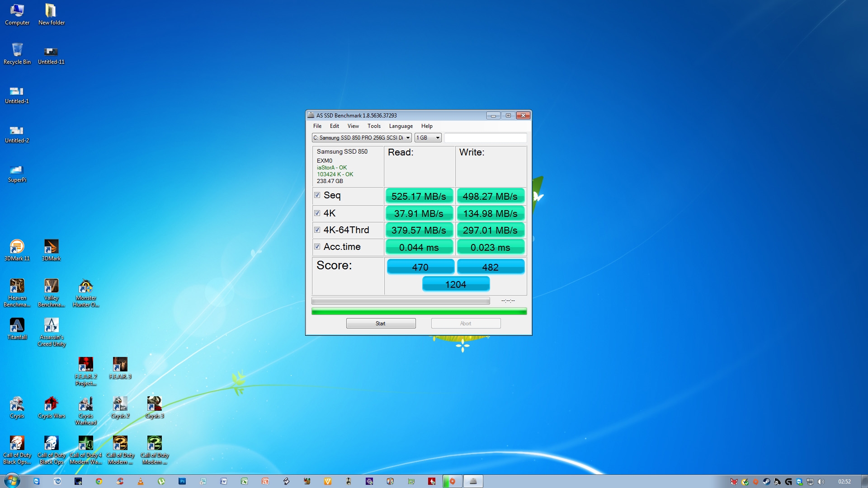This screenshot has height=488, width=868.
Task: Open the Heaven Benchmark shortcut
Action: click(17, 292)
